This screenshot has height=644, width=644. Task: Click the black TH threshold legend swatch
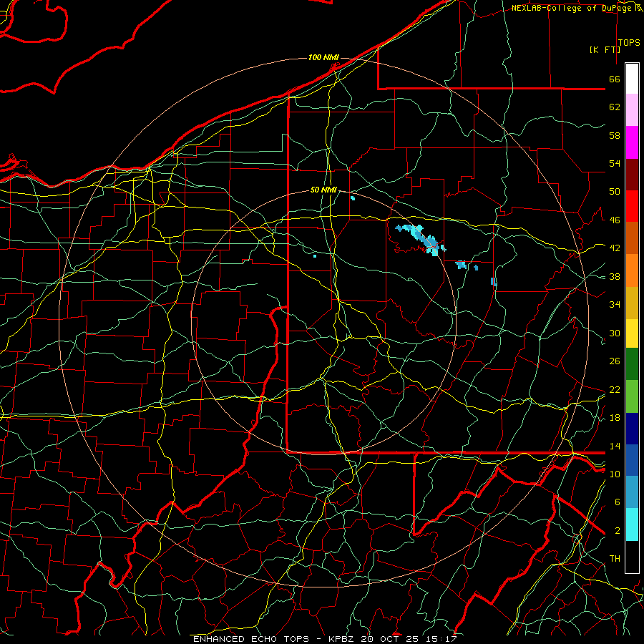632,557
